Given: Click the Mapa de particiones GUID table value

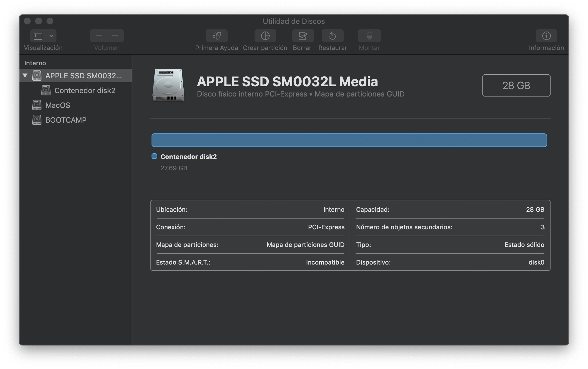Looking at the screenshot, I should (x=305, y=245).
